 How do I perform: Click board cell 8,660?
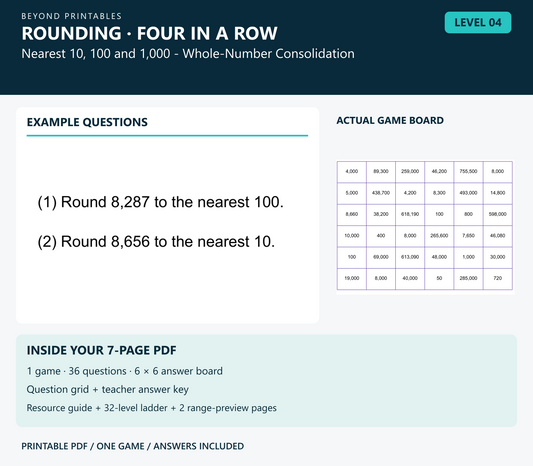click(351, 214)
